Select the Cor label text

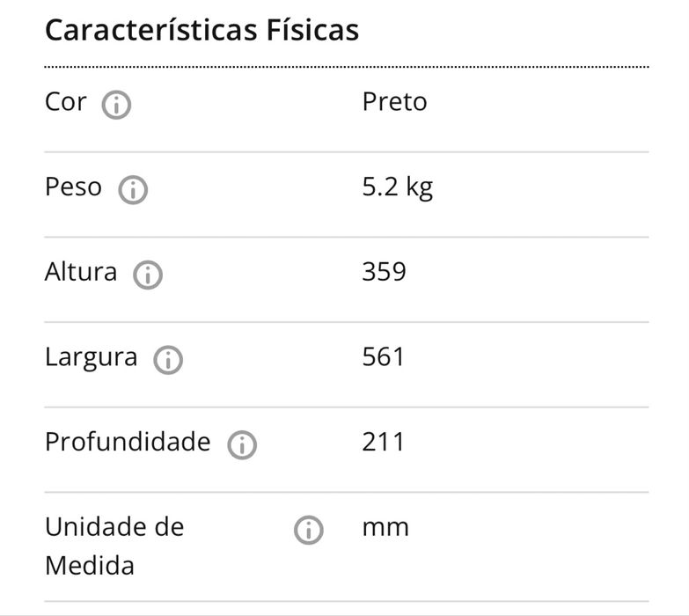pyautogui.click(x=66, y=102)
